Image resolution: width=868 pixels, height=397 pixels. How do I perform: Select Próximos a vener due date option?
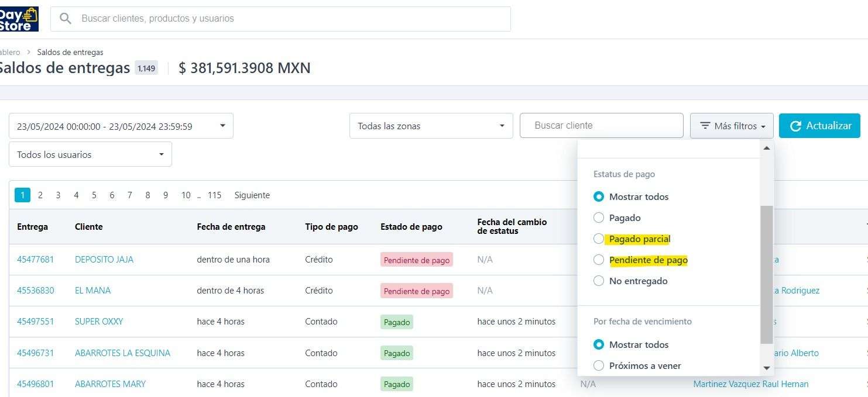598,366
